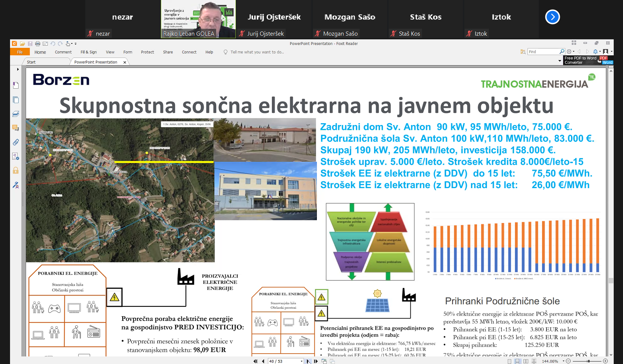Screen dimensions: 623x364
Task: Click the notification bell icon
Action: (x=596, y=52)
